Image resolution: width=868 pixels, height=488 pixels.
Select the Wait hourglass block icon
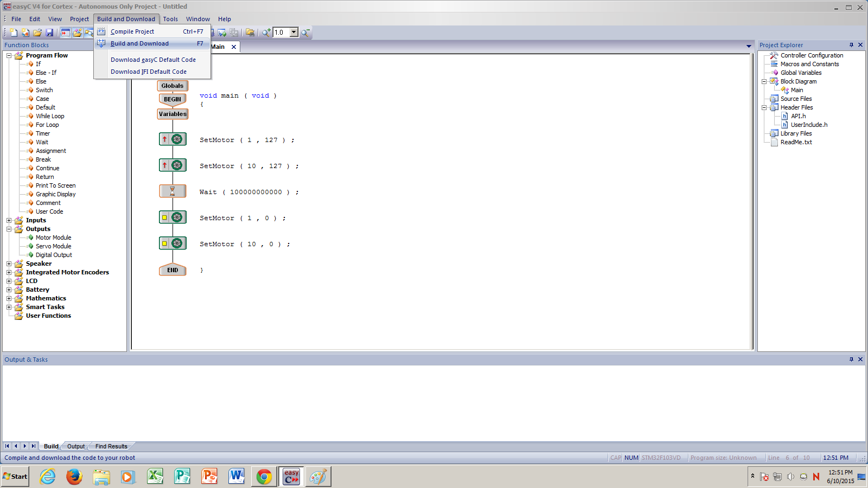point(173,191)
